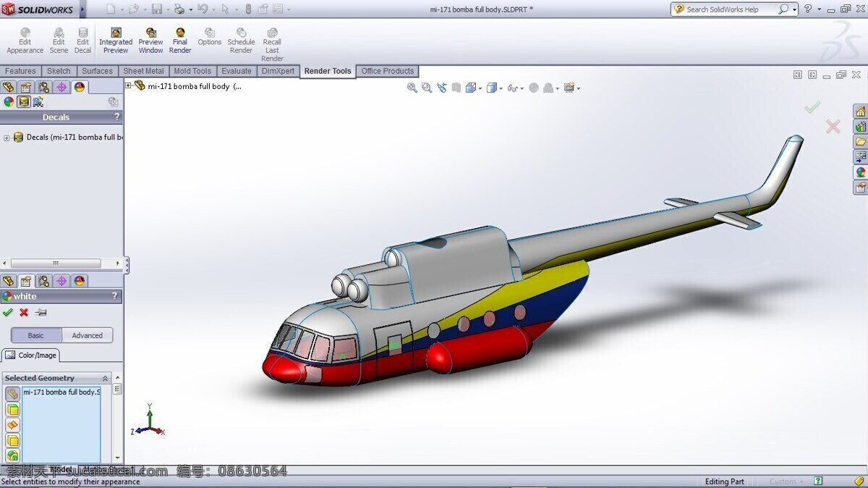Collapse the Selected Geometry section

tap(106, 378)
